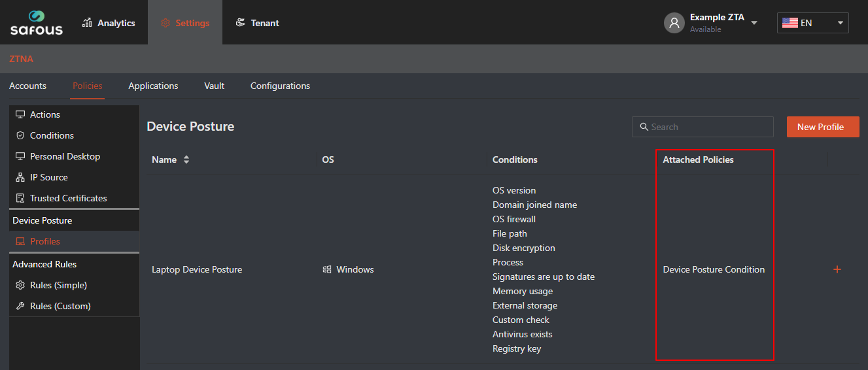Open the Configurations tab
This screenshot has width=868, height=370.
click(x=280, y=86)
